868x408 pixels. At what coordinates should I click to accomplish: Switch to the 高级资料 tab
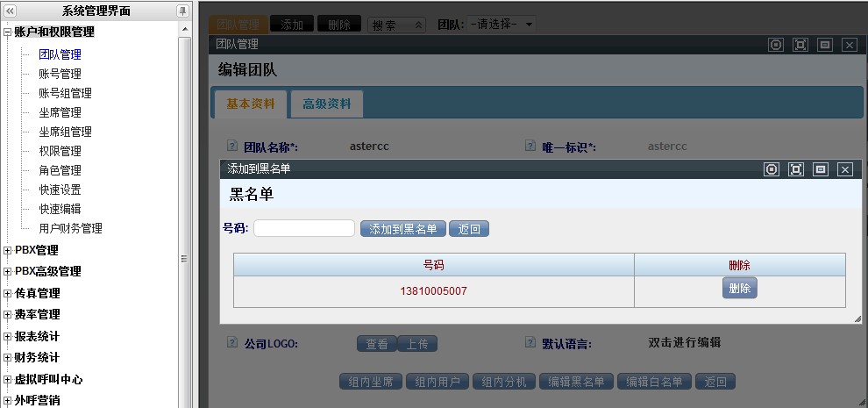point(326,104)
